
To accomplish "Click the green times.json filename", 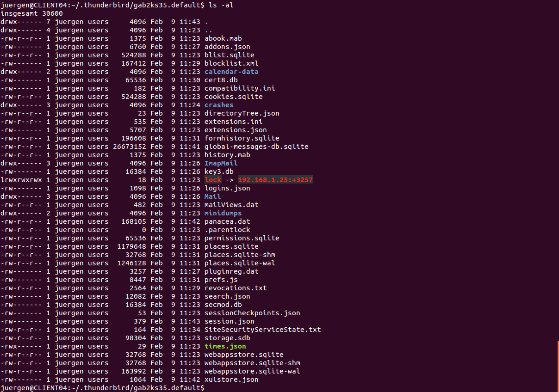I will point(225,346).
